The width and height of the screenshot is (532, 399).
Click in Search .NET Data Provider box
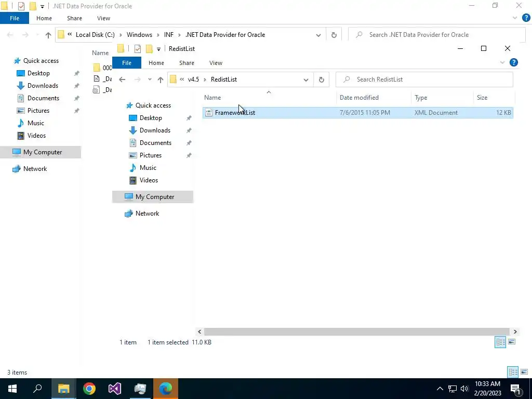point(436,35)
